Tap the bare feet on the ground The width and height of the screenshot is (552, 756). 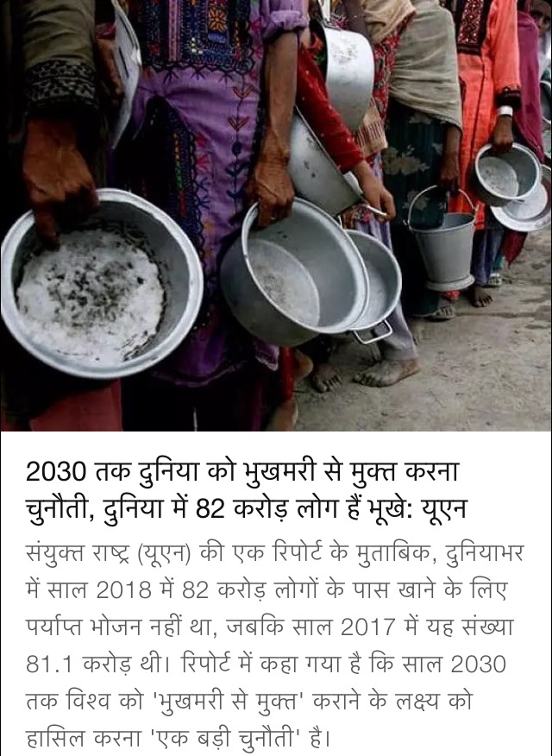[x=366, y=372]
